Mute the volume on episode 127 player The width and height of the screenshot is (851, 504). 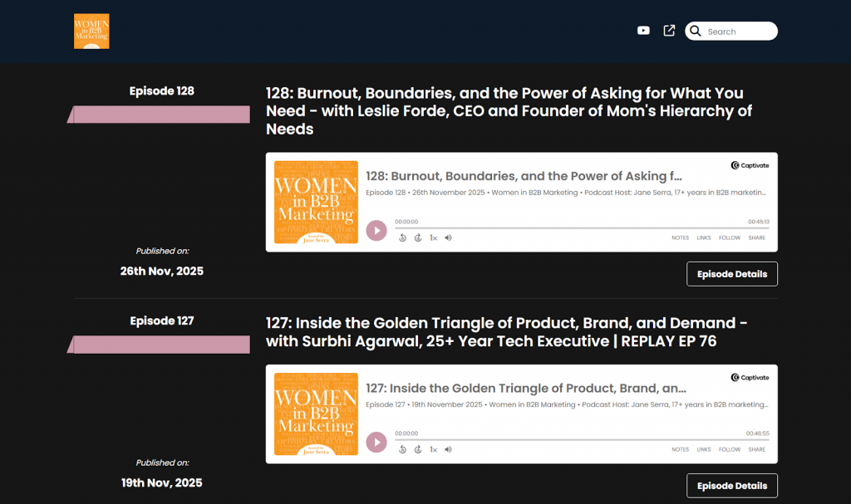point(448,449)
